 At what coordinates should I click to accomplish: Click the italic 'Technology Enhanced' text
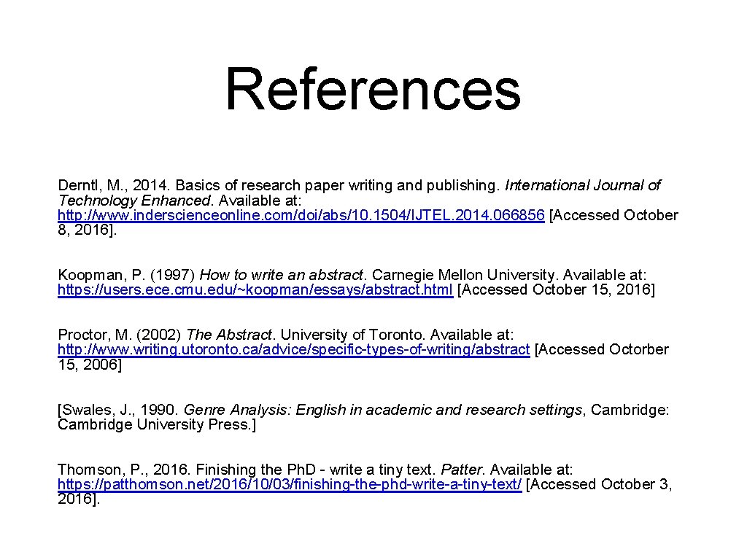[x=134, y=201]
